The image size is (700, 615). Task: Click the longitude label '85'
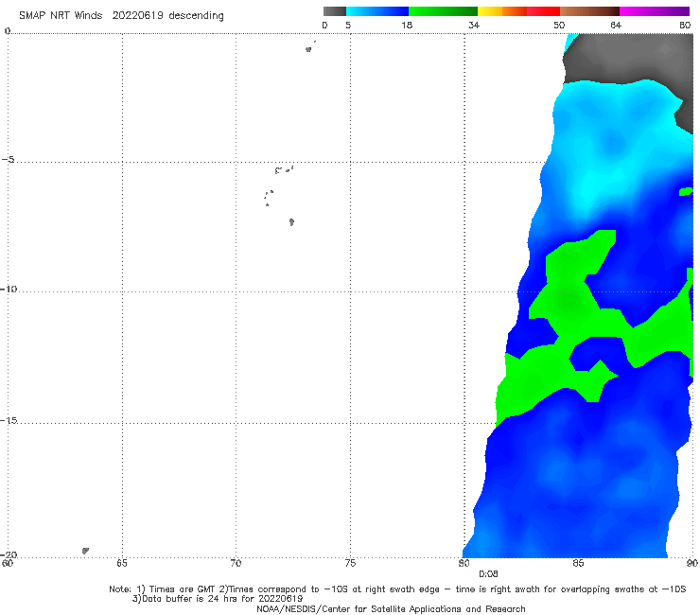coord(578,563)
